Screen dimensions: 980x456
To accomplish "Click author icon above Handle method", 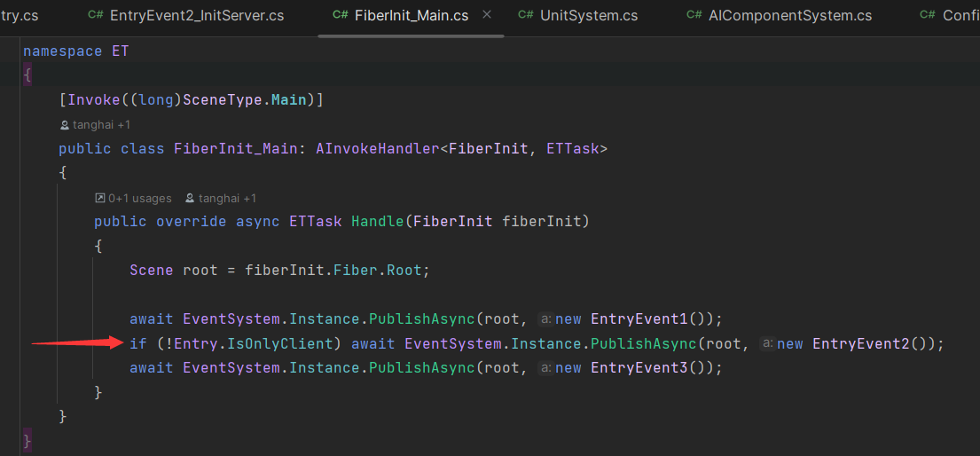I will [190, 199].
